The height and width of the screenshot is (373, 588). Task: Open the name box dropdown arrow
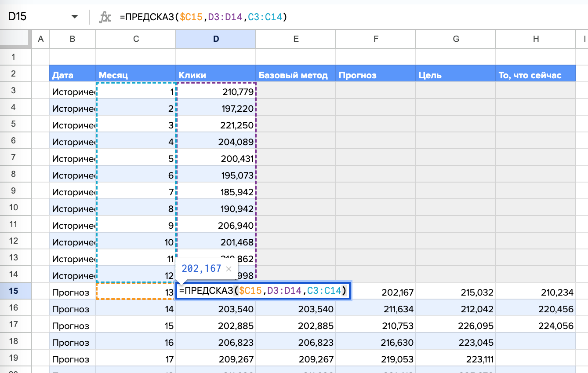point(75,17)
